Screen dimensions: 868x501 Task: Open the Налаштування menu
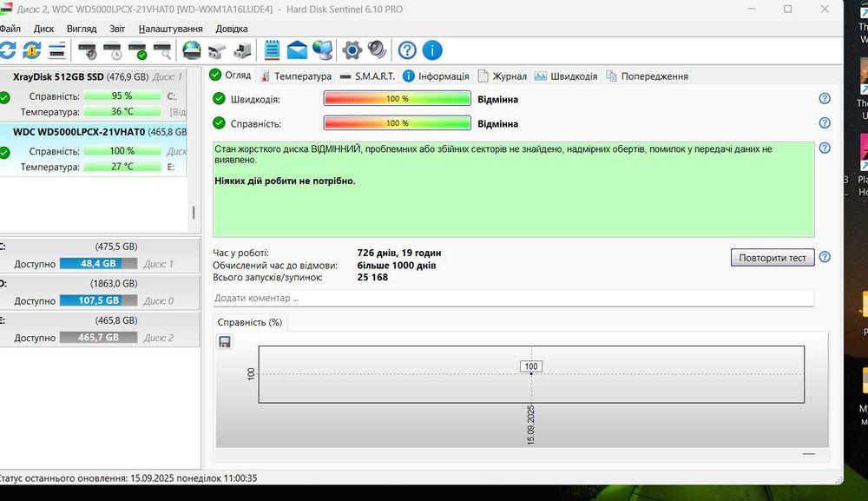(170, 29)
